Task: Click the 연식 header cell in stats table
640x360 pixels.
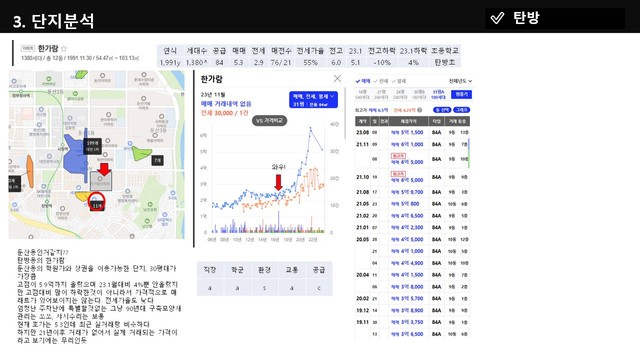Action: tap(170, 51)
